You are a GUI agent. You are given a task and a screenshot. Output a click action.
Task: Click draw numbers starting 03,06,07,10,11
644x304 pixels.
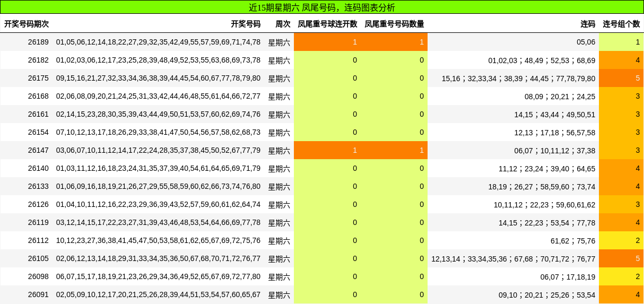pos(159,150)
